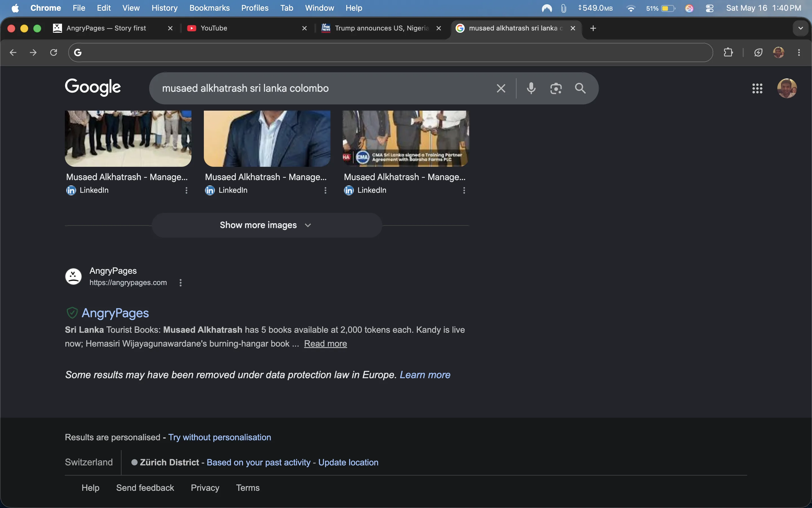The width and height of the screenshot is (812, 508).
Task: Click Send feedback in the footer
Action: pos(145,488)
